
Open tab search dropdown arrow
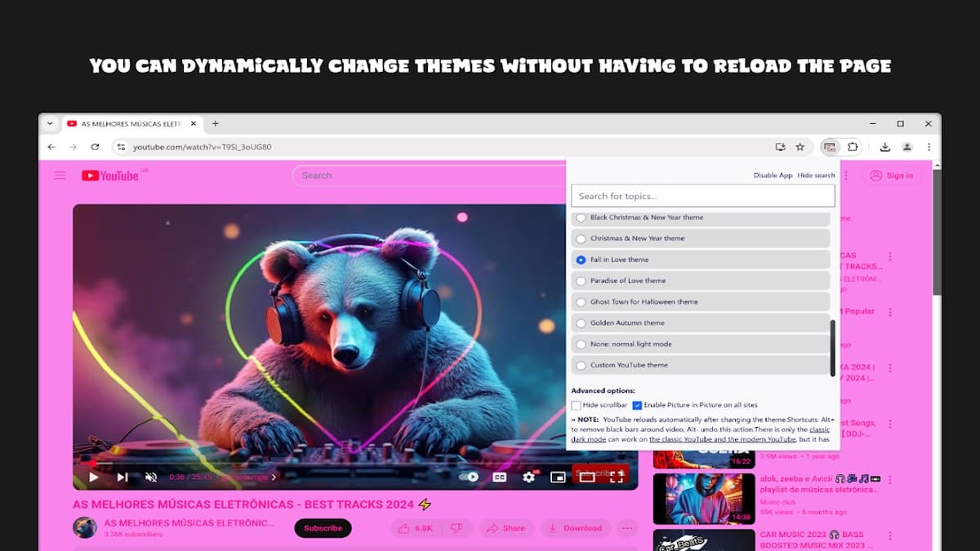point(50,124)
